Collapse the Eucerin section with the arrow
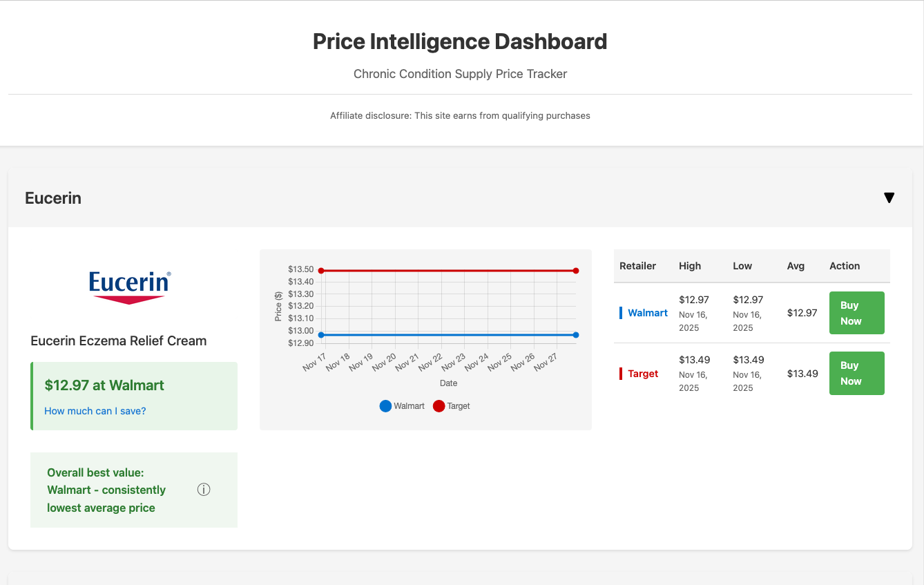 tap(889, 198)
